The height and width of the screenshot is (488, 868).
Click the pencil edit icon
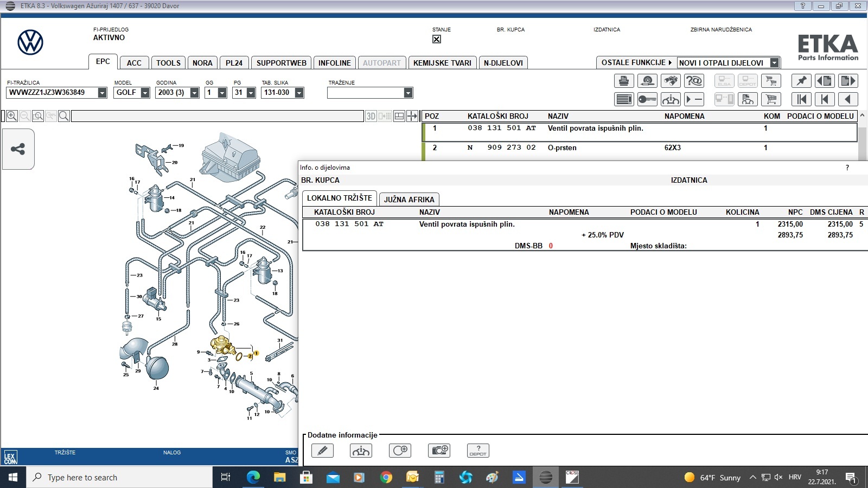pos(322,451)
